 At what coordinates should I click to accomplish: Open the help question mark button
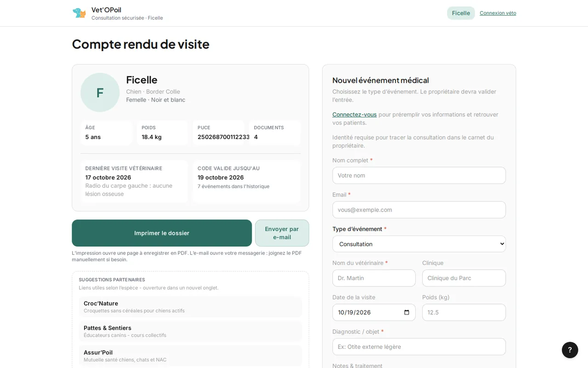[x=570, y=350]
